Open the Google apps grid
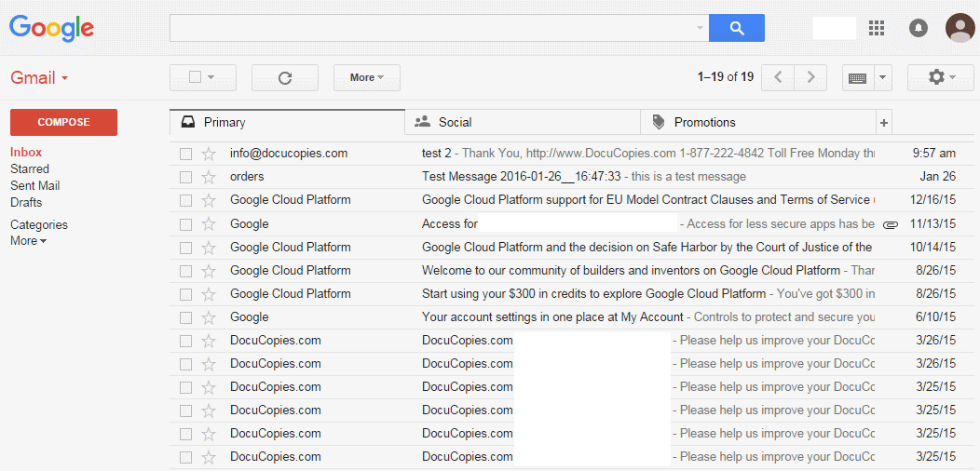 click(876, 28)
